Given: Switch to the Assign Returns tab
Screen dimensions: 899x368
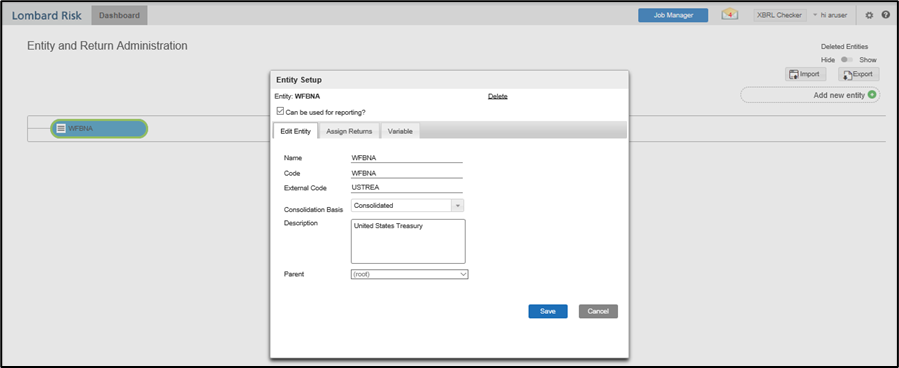Looking at the screenshot, I should [x=349, y=131].
